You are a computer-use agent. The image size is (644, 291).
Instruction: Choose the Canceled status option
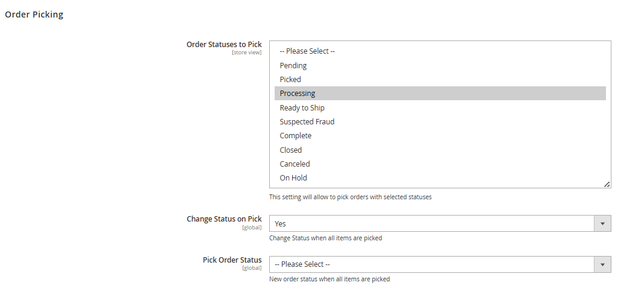(x=295, y=164)
